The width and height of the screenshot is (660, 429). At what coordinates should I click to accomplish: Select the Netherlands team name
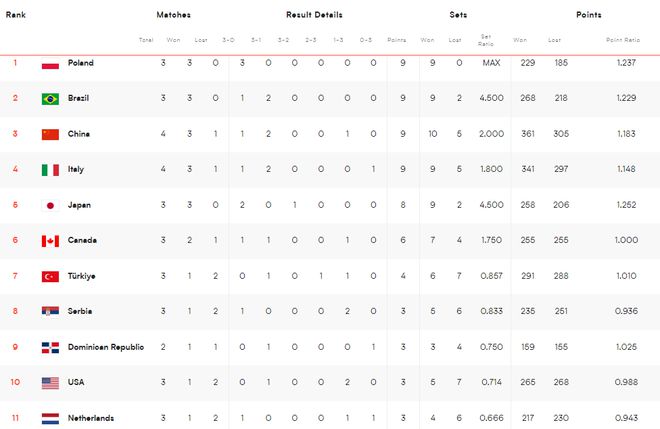click(x=91, y=418)
